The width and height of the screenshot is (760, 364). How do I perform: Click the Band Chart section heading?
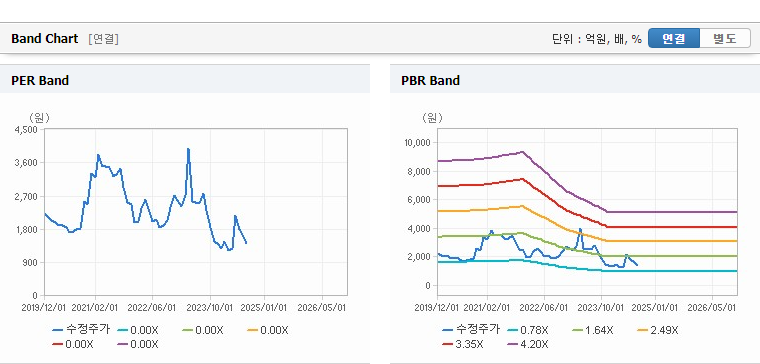[x=45, y=39]
